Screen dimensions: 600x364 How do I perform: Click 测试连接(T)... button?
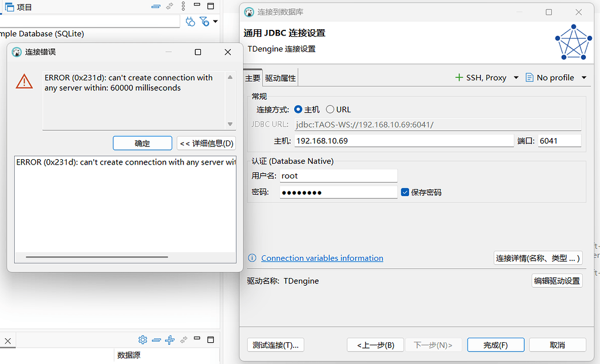(275, 345)
